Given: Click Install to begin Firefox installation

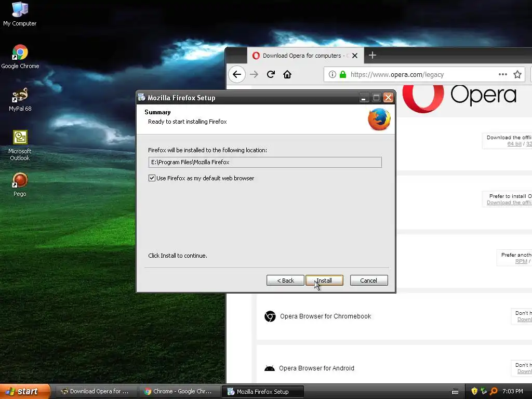Looking at the screenshot, I should (324, 281).
